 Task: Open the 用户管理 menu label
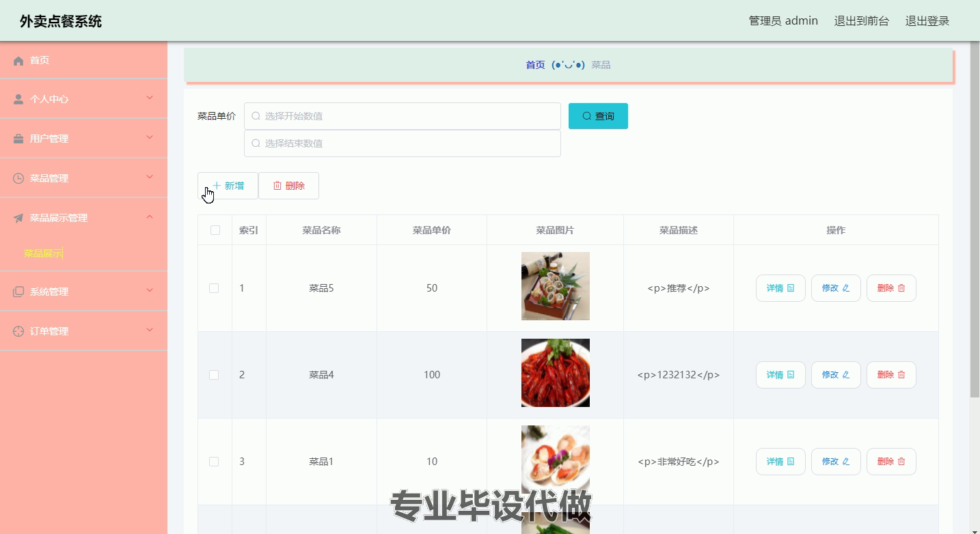(x=49, y=139)
